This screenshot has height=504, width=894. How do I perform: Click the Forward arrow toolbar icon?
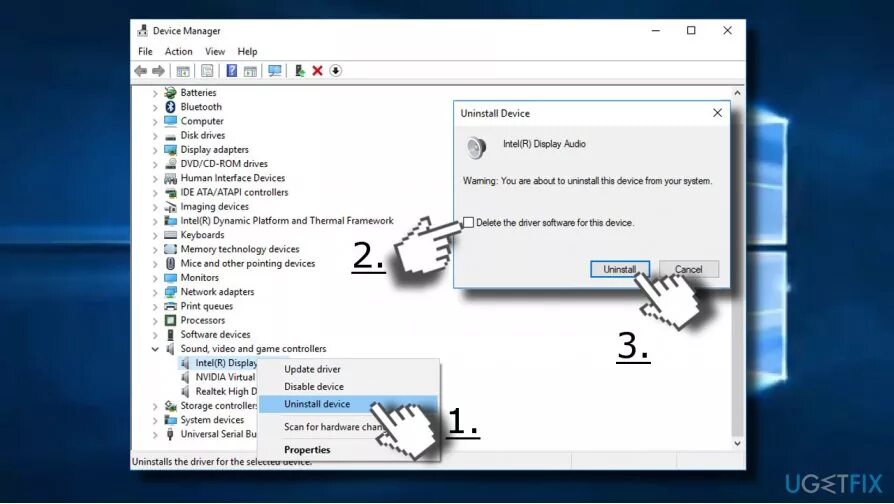159,71
